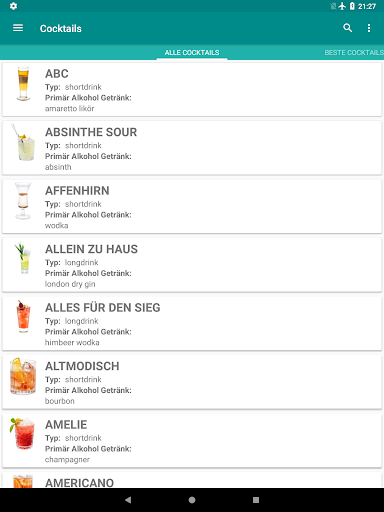Click the settings gear in status bar
Screen dimensions: 384x512
pos(13,6)
